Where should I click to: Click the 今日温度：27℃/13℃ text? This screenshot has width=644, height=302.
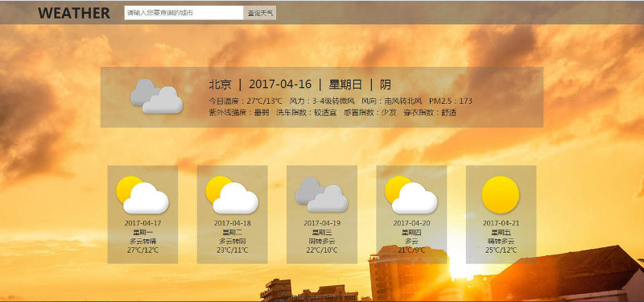pos(246,101)
